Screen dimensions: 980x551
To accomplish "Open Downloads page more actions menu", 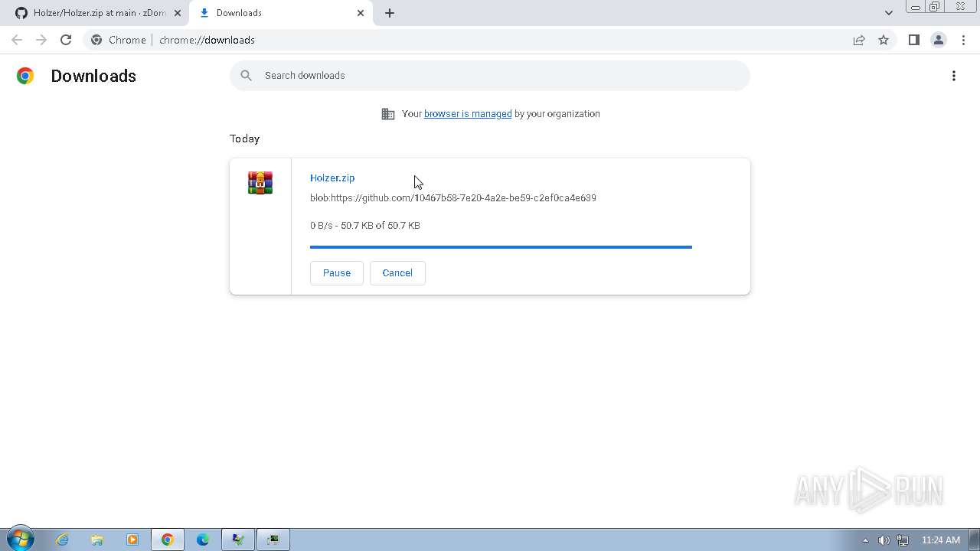I will [x=954, y=76].
